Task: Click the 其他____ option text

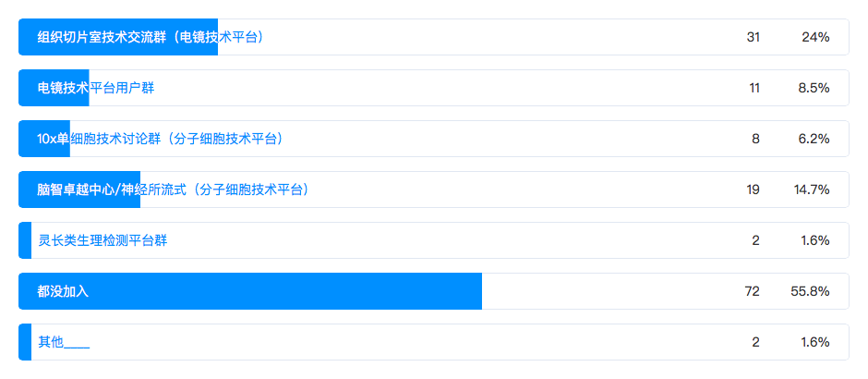Action: 64,342
